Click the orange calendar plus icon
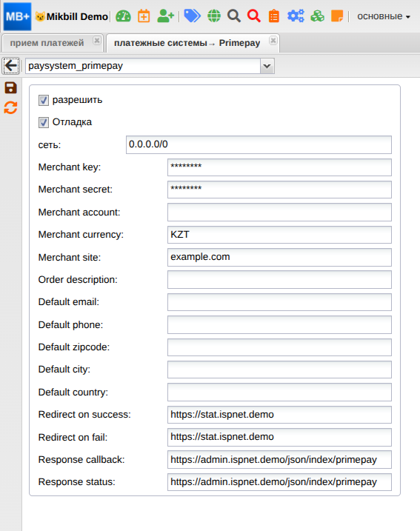The height and width of the screenshot is (531, 420). click(144, 16)
